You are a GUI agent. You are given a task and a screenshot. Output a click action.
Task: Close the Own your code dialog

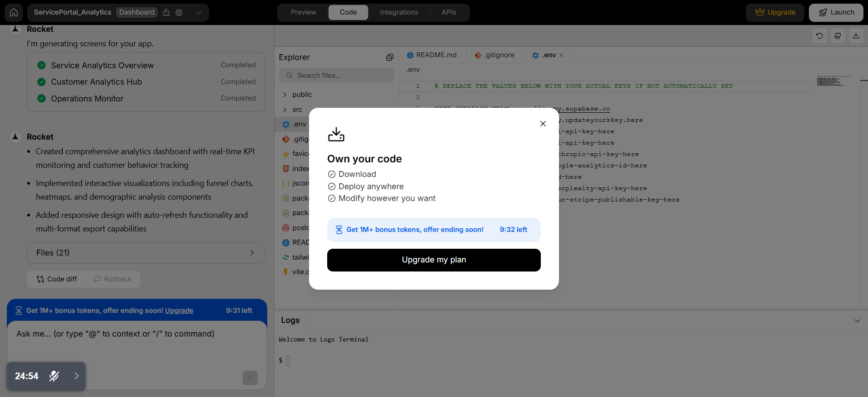[543, 124]
